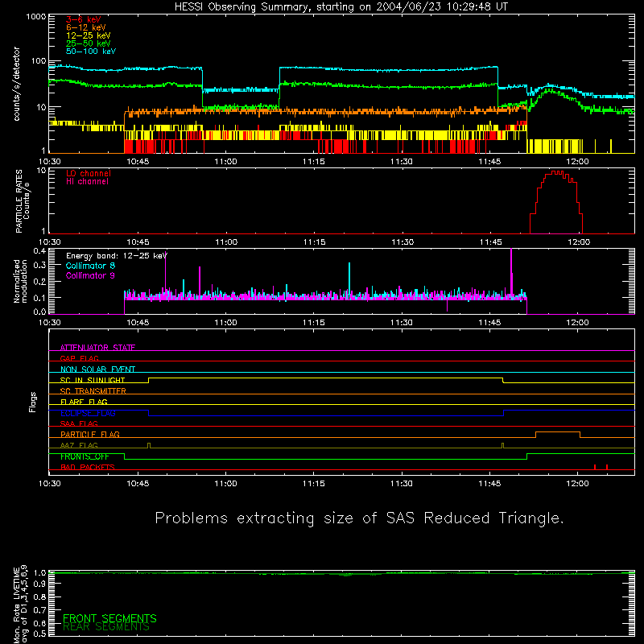Select the cyan 50-100 keV legend label
Screen dimensions: 644x644
click(x=91, y=52)
